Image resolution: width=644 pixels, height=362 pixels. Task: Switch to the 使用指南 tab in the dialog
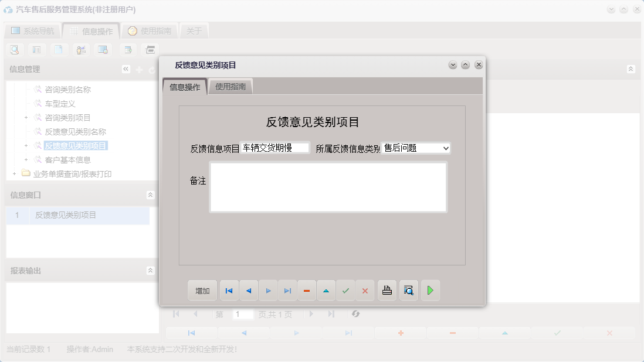(231, 86)
